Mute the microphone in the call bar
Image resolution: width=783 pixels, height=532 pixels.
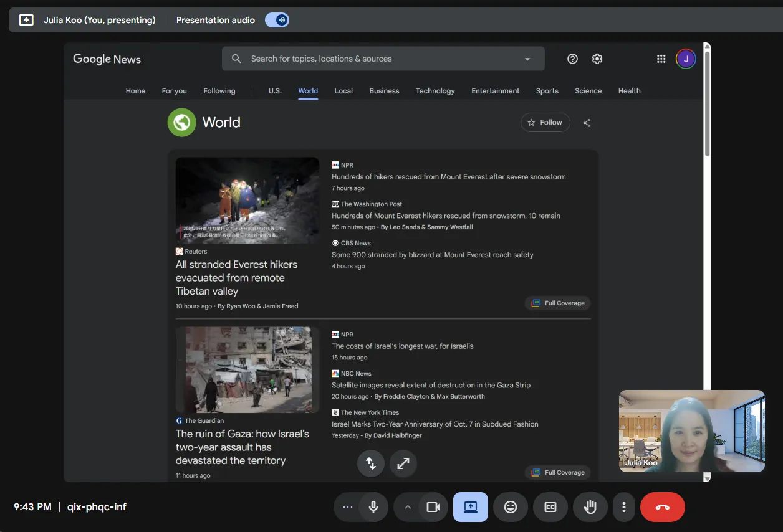pos(373,507)
